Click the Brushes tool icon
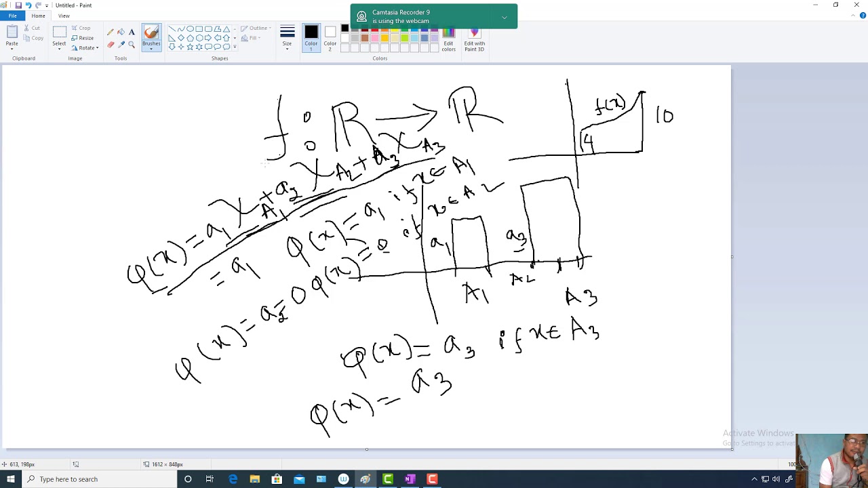The image size is (868, 488). 151,33
